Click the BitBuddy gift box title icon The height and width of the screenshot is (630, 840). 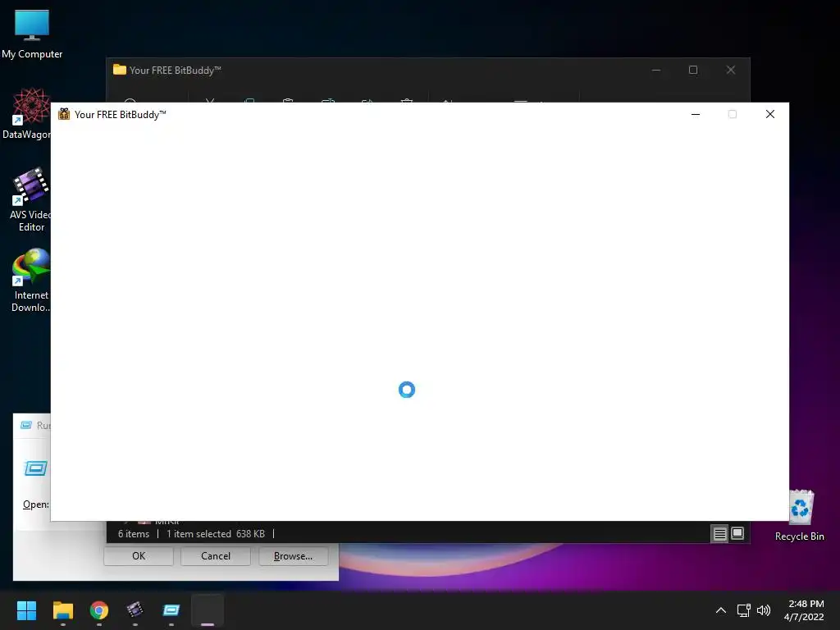[64, 113]
